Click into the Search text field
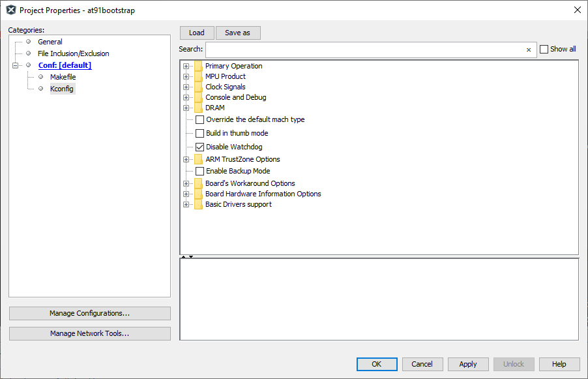This screenshot has height=379, width=588. point(365,50)
